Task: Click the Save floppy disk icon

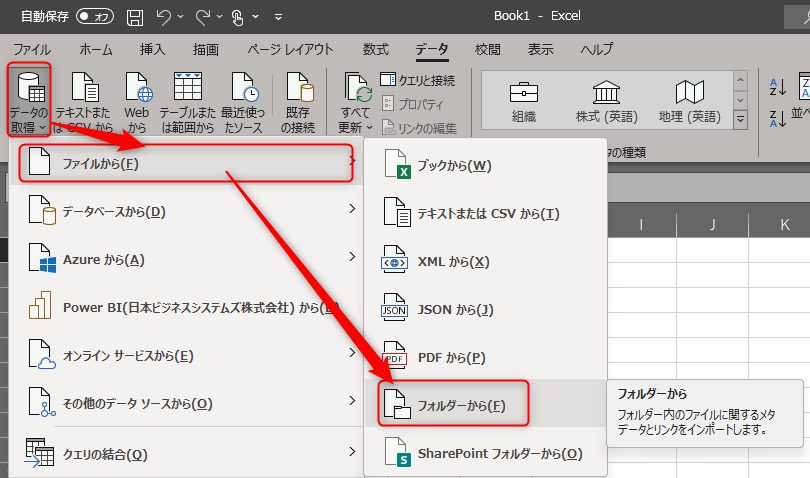Action: [135, 17]
